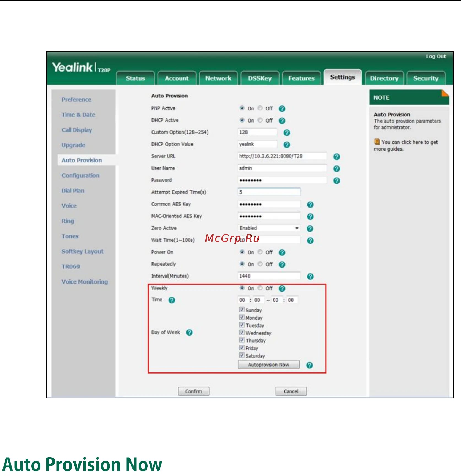
Task: Turn Weekly provisioning Off
Action: 260,288
